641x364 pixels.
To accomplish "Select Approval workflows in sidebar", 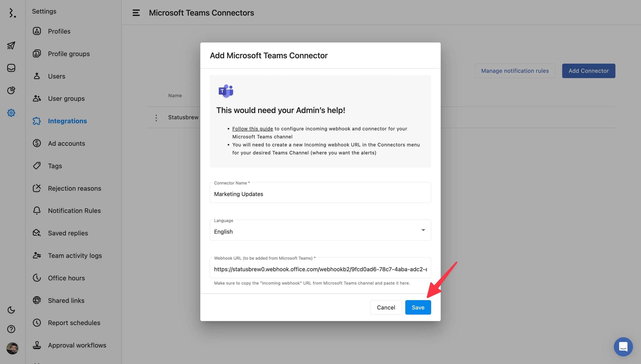I will [x=77, y=345].
